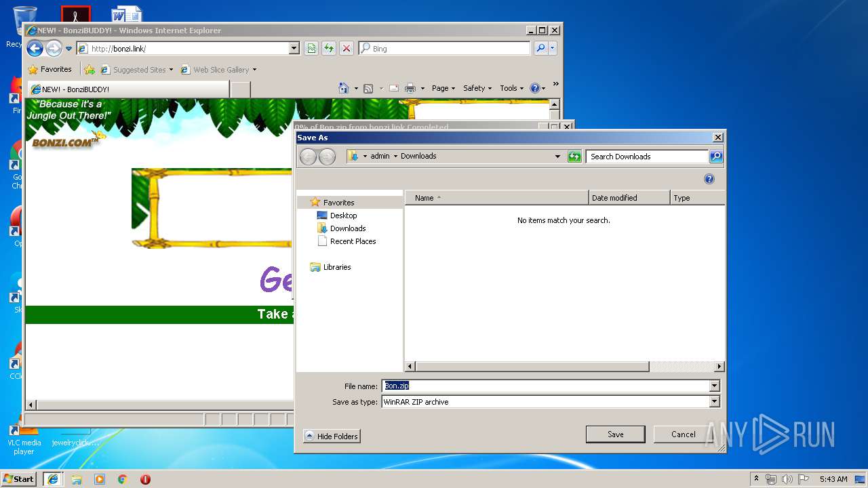This screenshot has height=488, width=868.
Task: Open the Start menu
Action: pos(20,479)
